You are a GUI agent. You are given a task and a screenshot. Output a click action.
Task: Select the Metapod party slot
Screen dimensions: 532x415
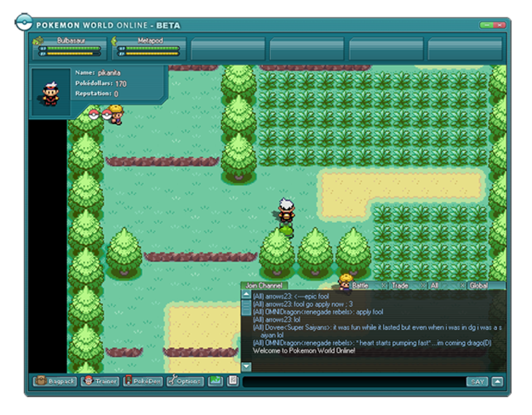[x=149, y=48]
